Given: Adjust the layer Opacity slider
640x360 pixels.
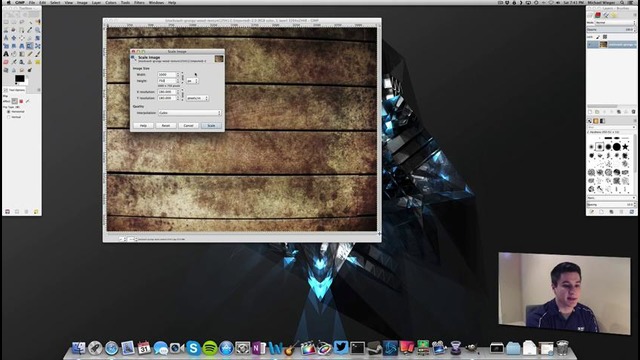Looking at the screenshot, I should (x=611, y=30).
